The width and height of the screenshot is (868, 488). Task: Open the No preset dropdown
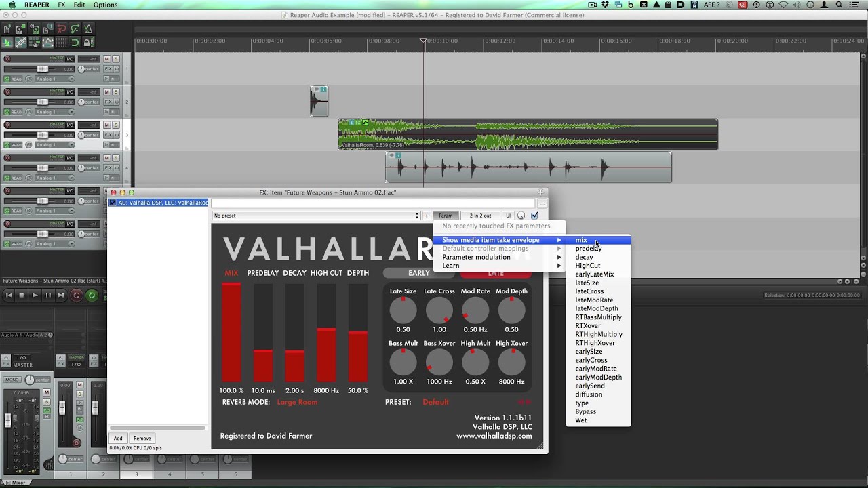pyautogui.click(x=317, y=216)
